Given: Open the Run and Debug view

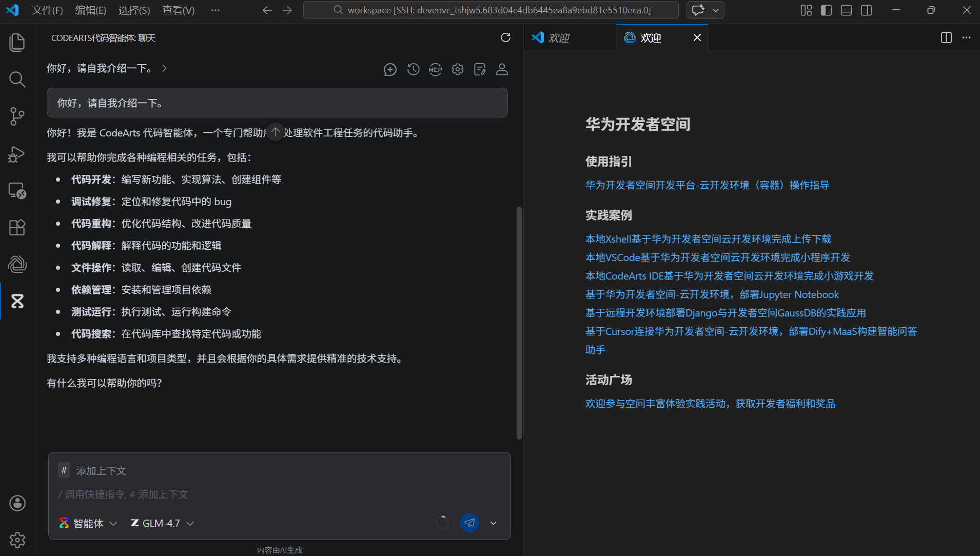Looking at the screenshot, I should click(17, 153).
